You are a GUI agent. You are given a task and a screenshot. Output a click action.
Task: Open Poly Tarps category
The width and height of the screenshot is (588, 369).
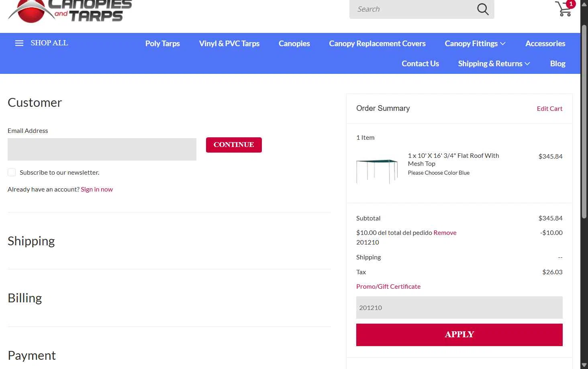coord(163,43)
